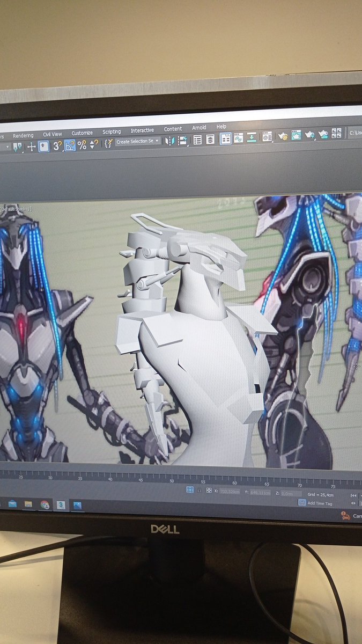362x644 pixels.
Task: Open the A360 gallery grid icon
Action: (337, 133)
